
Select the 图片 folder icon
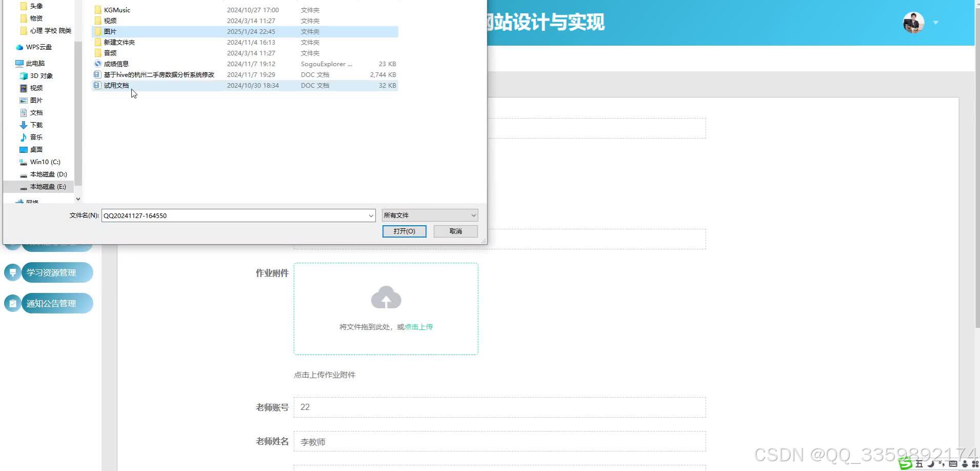pos(98,31)
